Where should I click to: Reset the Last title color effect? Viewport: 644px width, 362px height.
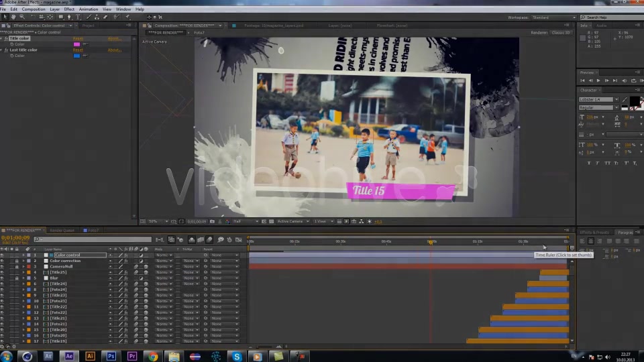point(78,50)
